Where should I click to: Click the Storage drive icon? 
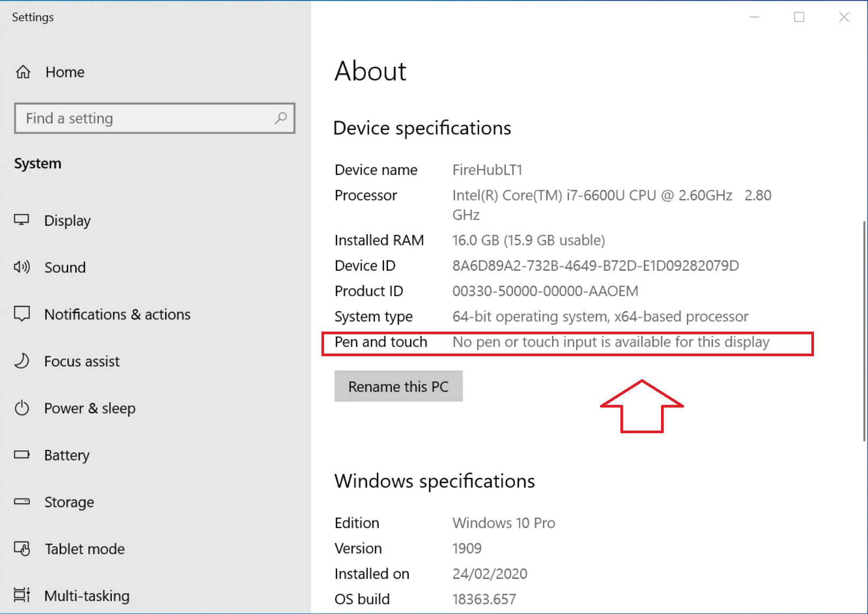pos(22,502)
